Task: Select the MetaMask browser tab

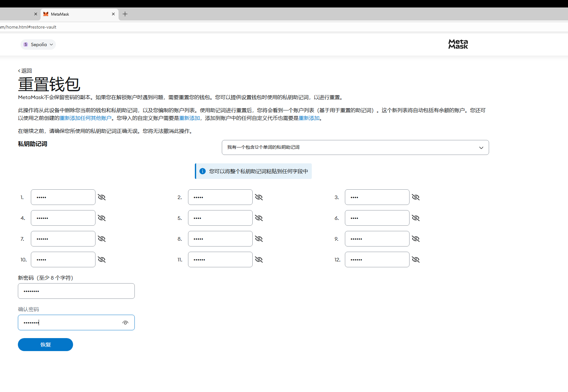Action: coord(79,14)
